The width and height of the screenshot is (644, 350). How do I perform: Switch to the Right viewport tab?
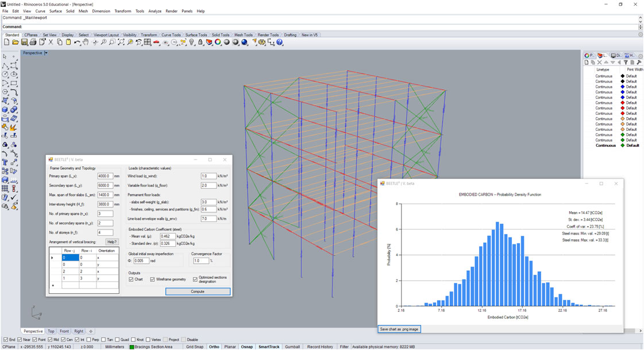tap(79, 331)
